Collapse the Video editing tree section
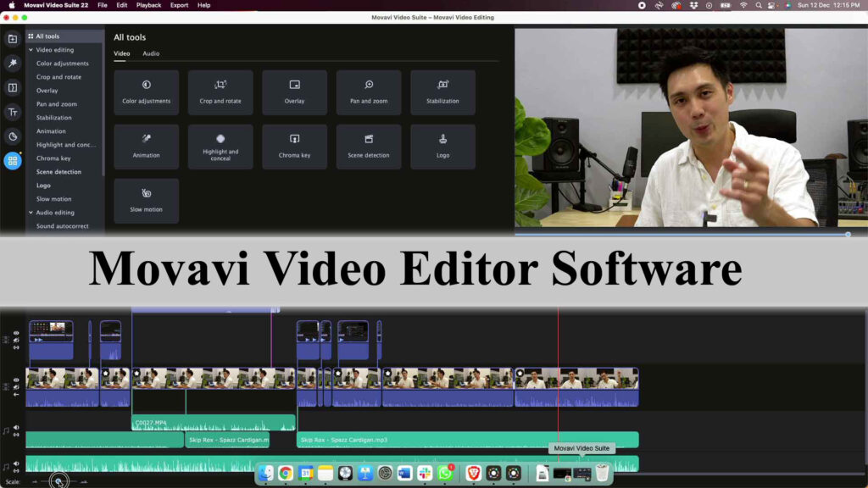868x488 pixels. tap(31, 50)
